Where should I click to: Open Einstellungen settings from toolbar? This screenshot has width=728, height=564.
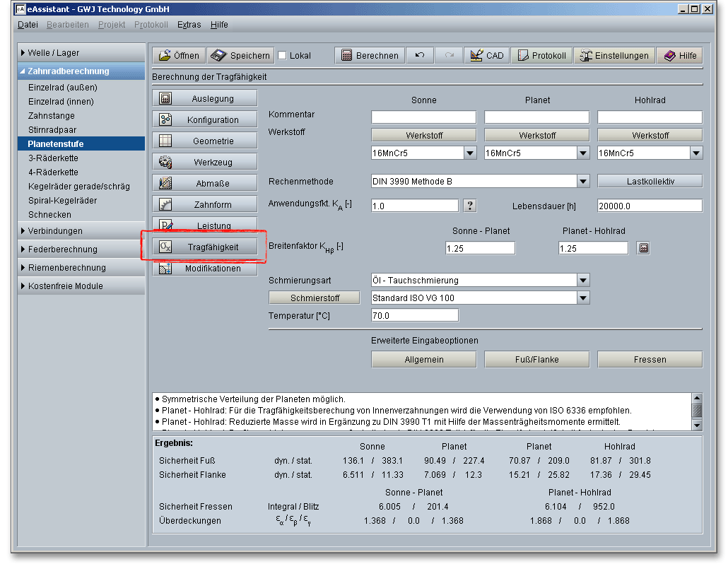pyautogui.click(x=613, y=56)
